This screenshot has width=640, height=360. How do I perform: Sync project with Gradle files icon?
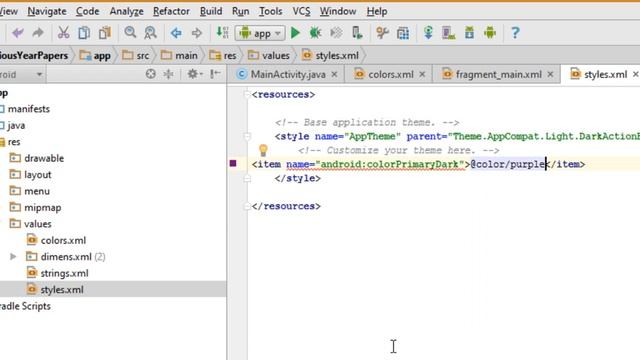point(428,33)
